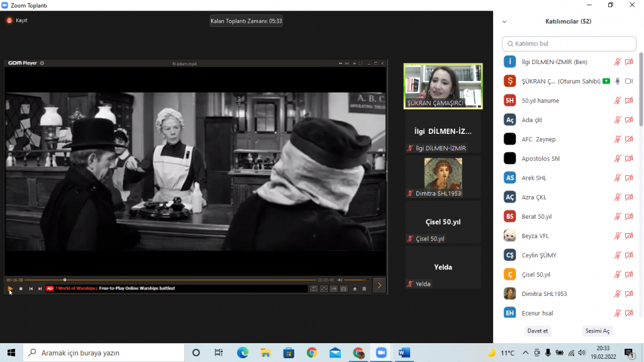The image size is (644, 362).
Task: Enter fullscreen mode in GOM Player
Action: click(x=360, y=63)
